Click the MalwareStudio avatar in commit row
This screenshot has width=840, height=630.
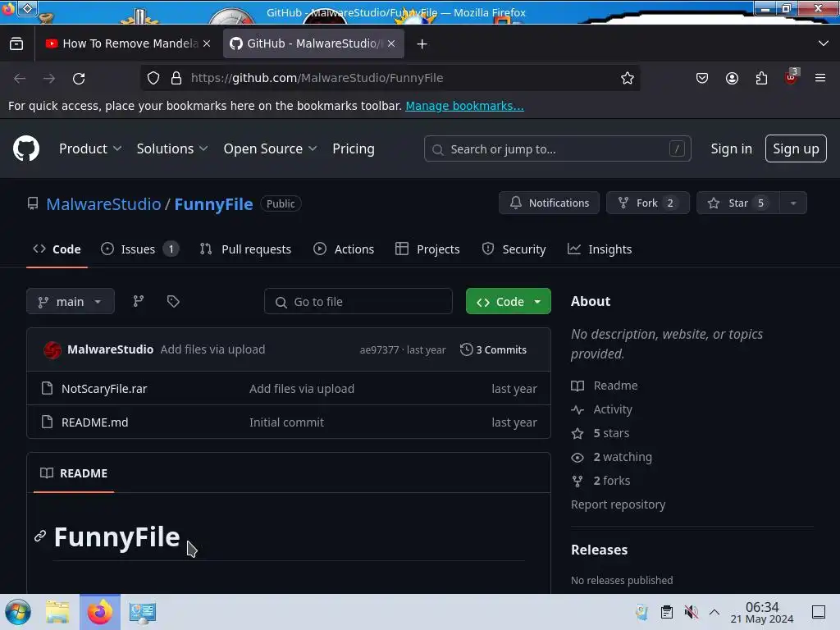click(x=52, y=349)
